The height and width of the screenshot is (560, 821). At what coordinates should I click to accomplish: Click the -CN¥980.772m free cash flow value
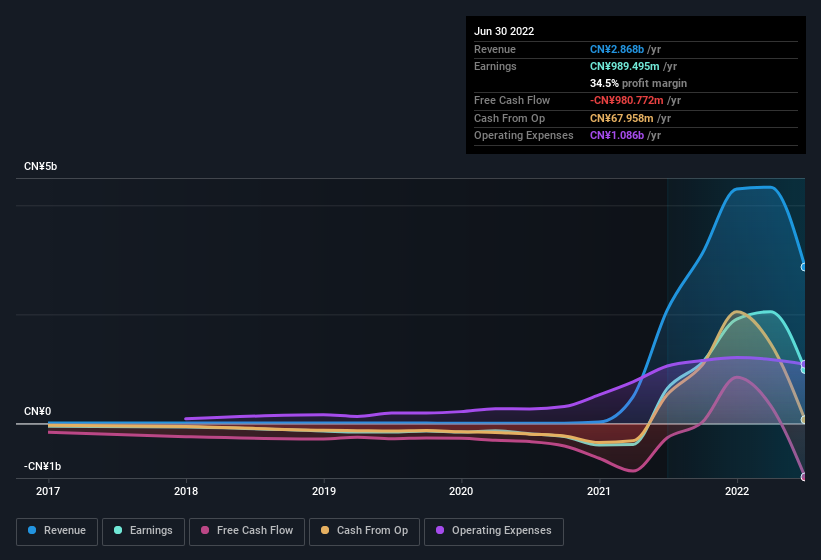pyautogui.click(x=627, y=100)
